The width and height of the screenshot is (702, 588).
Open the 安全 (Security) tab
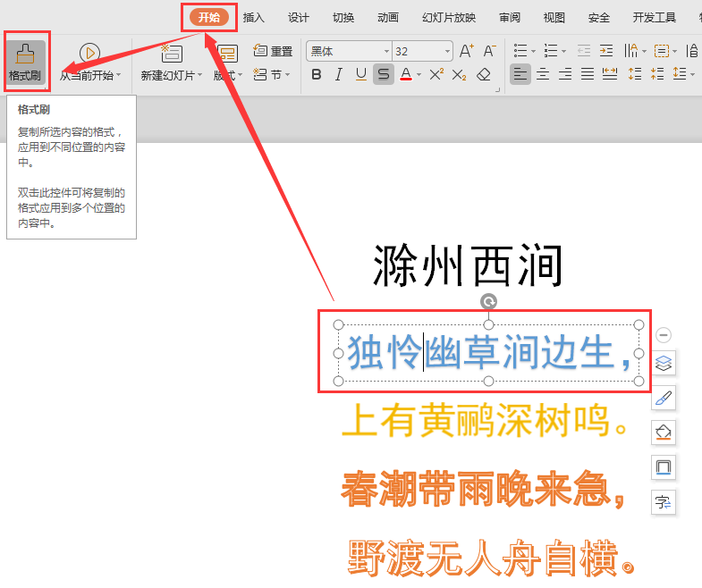point(598,18)
